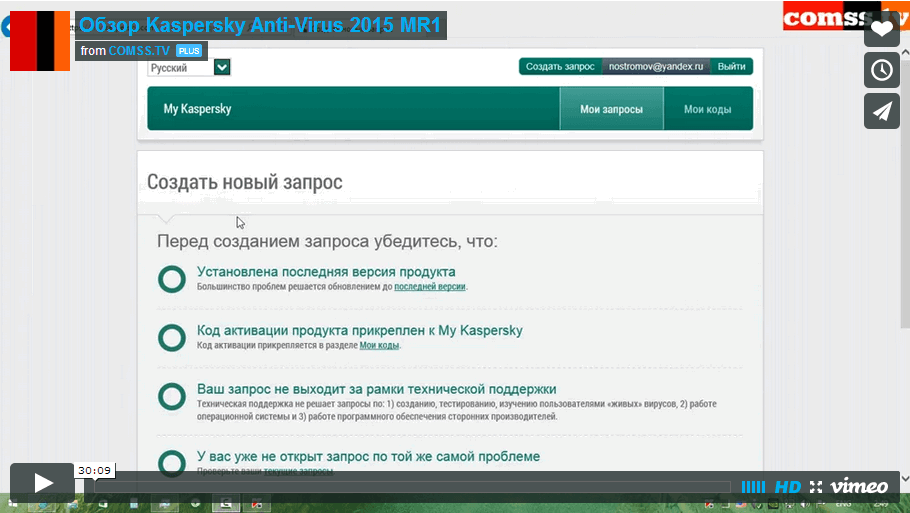Click the heading У вас уже не открыт запрос
Screen dimensions: 910x513
point(369,456)
